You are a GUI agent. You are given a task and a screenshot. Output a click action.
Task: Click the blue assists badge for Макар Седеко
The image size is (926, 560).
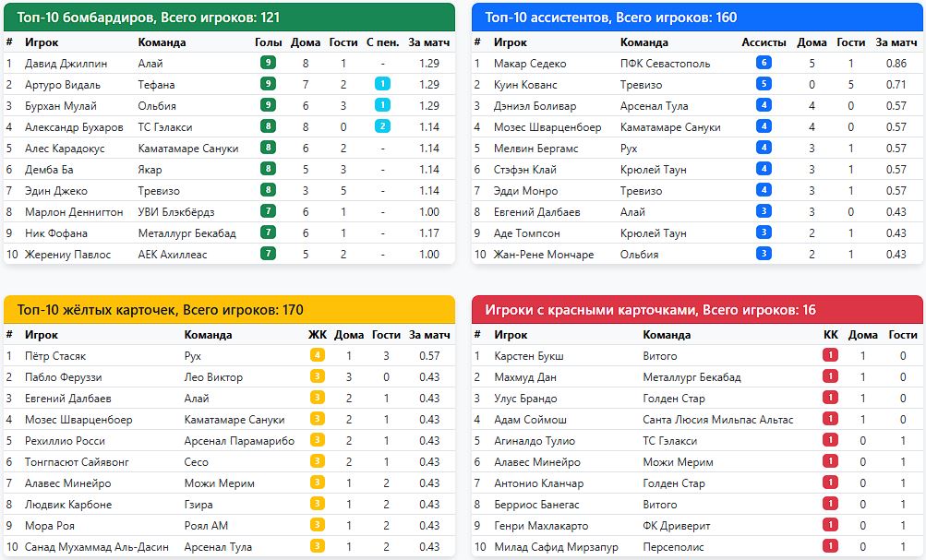pyautogui.click(x=764, y=63)
